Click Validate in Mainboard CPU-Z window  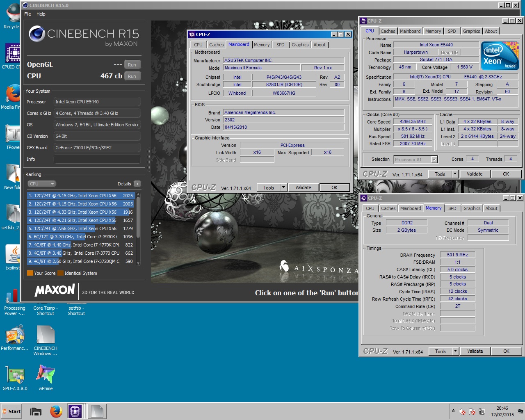pos(303,187)
